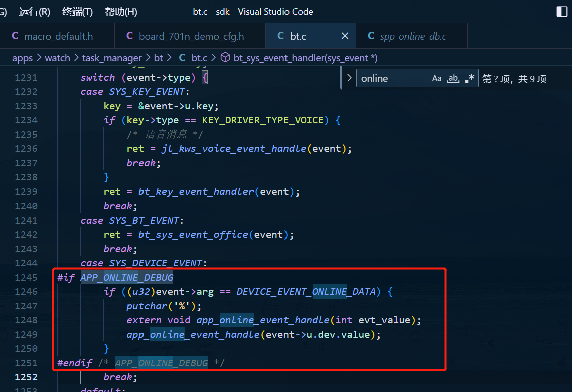Click the C file icon in the breadcrumb
Viewport: 572px width, 392px height.
pos(182,58)
